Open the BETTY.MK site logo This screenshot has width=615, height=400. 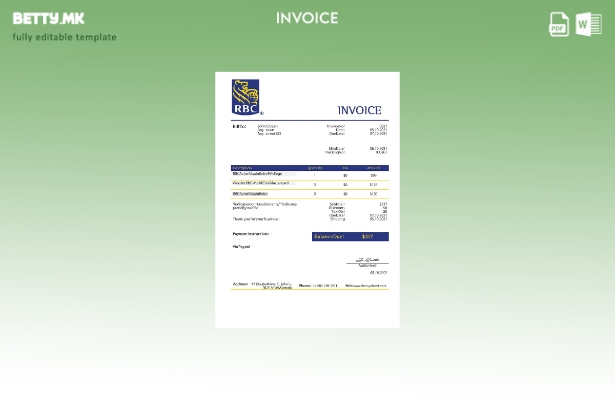click(x=48, y=18)
